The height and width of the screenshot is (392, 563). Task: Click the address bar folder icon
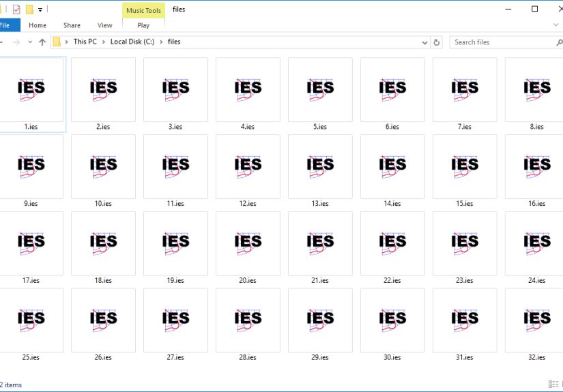pos(57,42)
